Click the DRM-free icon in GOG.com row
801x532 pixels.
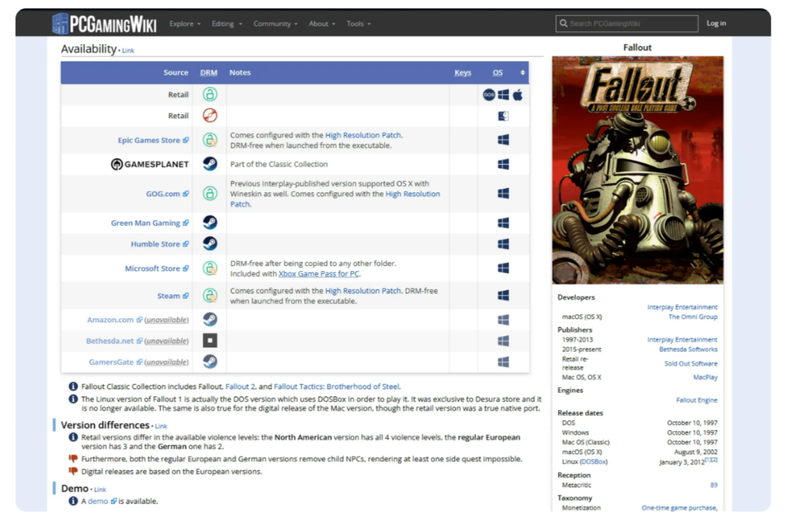[210, 193]
